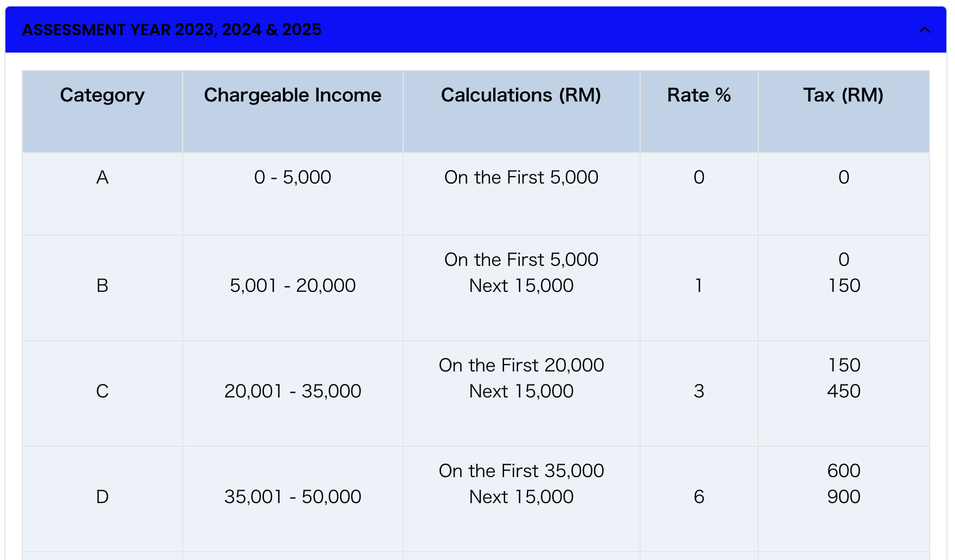Click the 5,001 - 20,000 income range
The height and width of the screenshot is (560, 955).
point(293,285)
